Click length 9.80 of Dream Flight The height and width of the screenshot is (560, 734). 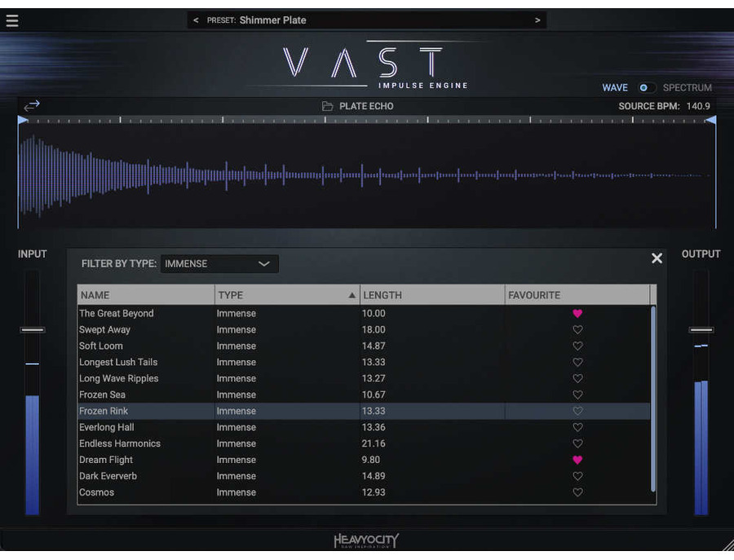(371, 460)
